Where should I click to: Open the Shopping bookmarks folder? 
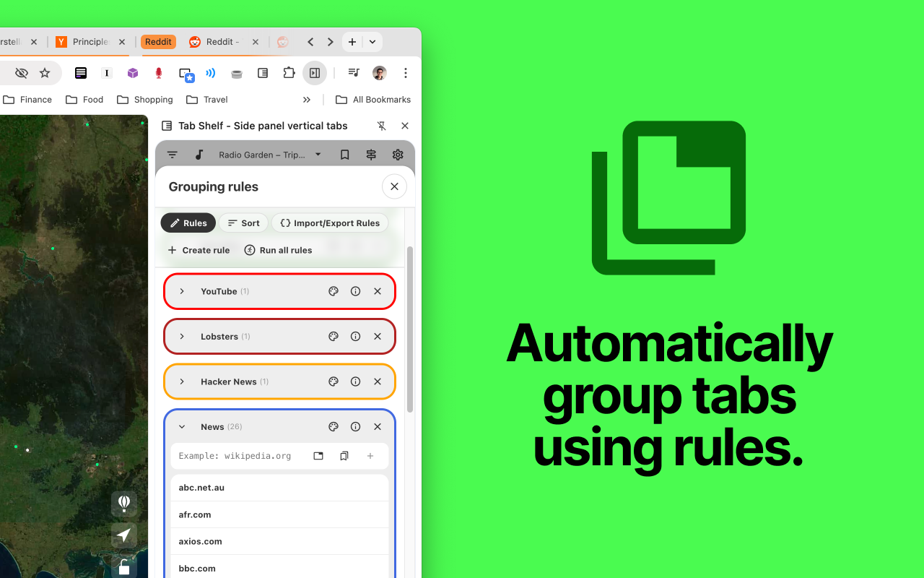[x=145, y=100]
